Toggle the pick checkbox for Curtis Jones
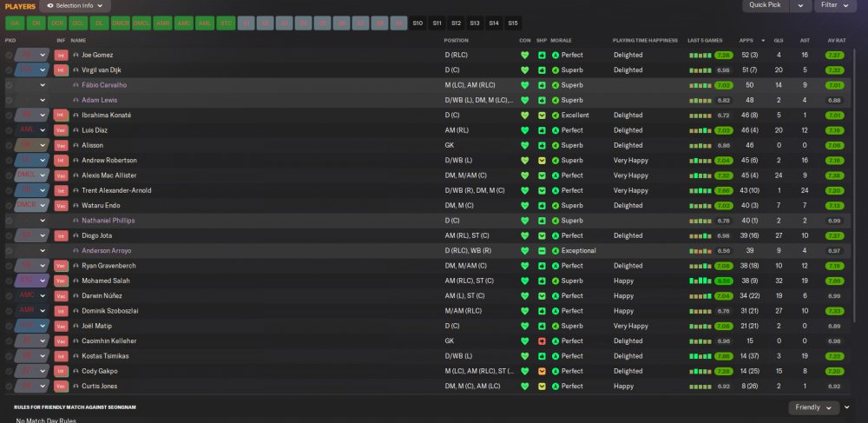868x423 pixels. 9,386
